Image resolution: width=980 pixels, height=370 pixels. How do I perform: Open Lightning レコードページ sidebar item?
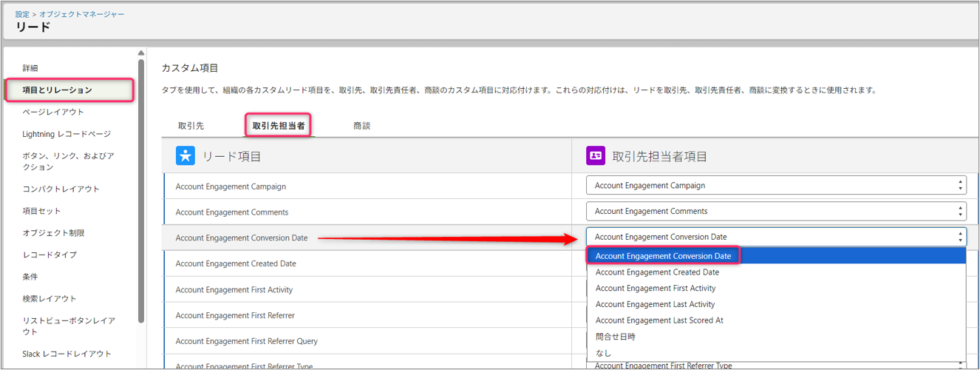(x=67, y=134)
